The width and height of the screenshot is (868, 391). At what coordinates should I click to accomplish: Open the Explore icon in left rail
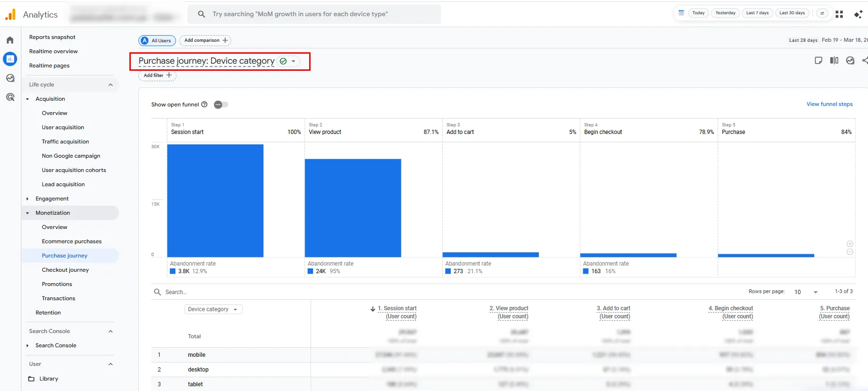[10, 78]
